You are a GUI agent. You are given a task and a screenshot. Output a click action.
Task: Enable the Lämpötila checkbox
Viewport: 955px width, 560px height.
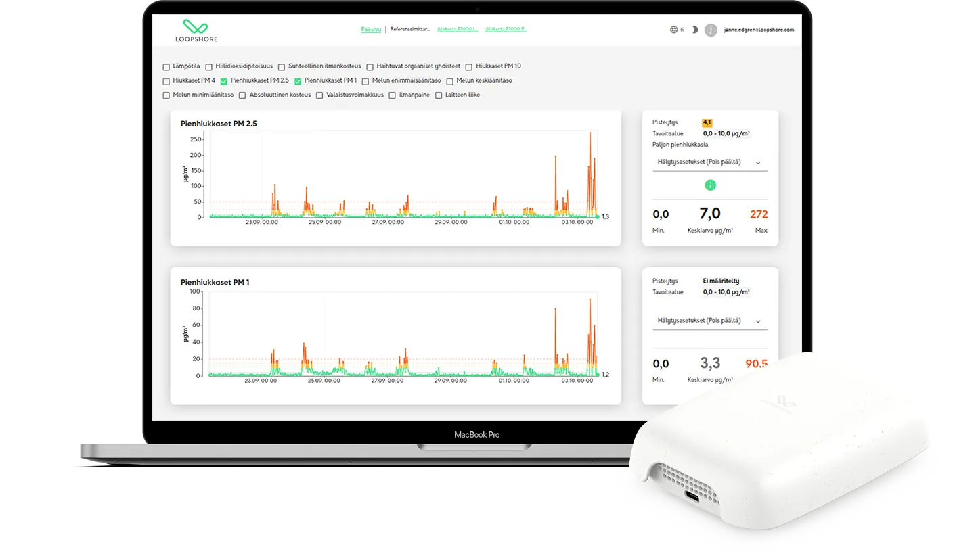(x=166, y=67)
